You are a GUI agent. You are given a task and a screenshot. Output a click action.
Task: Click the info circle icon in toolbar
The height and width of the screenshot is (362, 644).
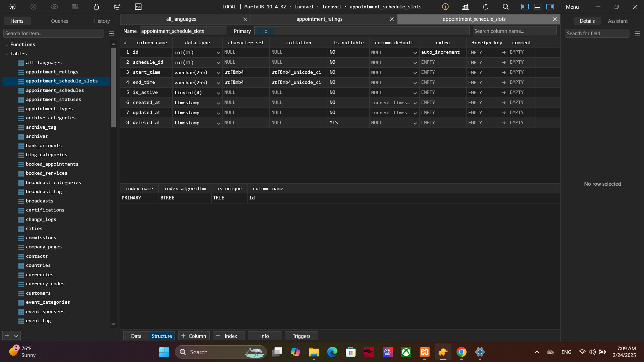tap(445, 7)
